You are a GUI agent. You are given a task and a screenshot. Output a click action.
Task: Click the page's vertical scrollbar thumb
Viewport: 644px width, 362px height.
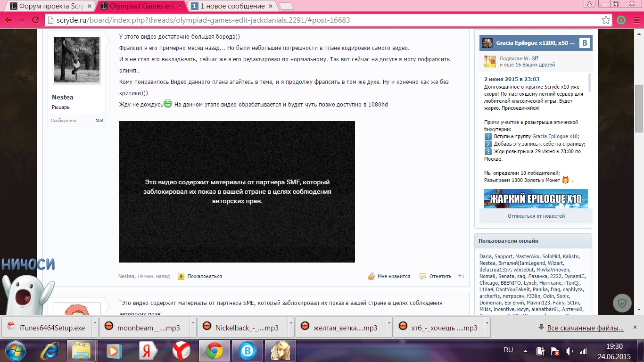[639, 108]
